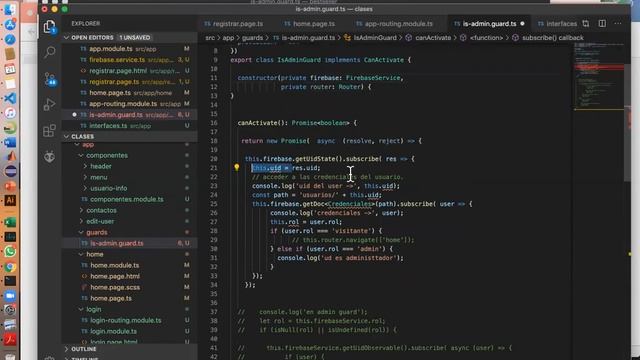Open the Search view in activity bar

pos(50,52)
